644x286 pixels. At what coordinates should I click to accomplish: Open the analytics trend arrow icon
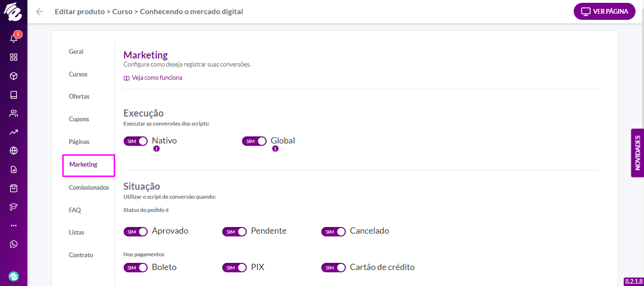14,132
